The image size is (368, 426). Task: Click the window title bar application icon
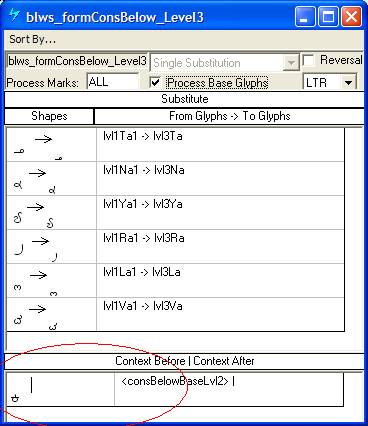[x=15, y=15]
